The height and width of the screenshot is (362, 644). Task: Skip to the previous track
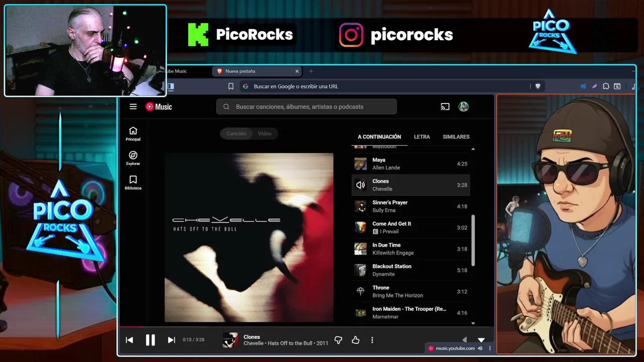coord(129,340)
